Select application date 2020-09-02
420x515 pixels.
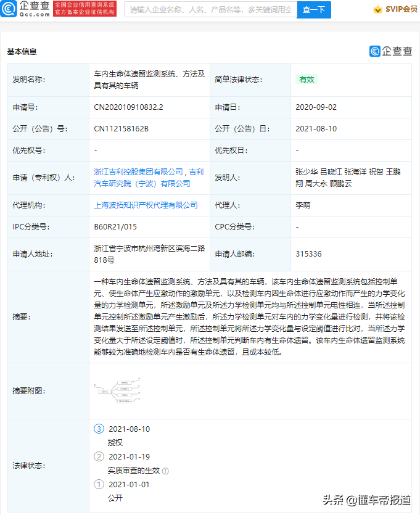click(316, 107)
